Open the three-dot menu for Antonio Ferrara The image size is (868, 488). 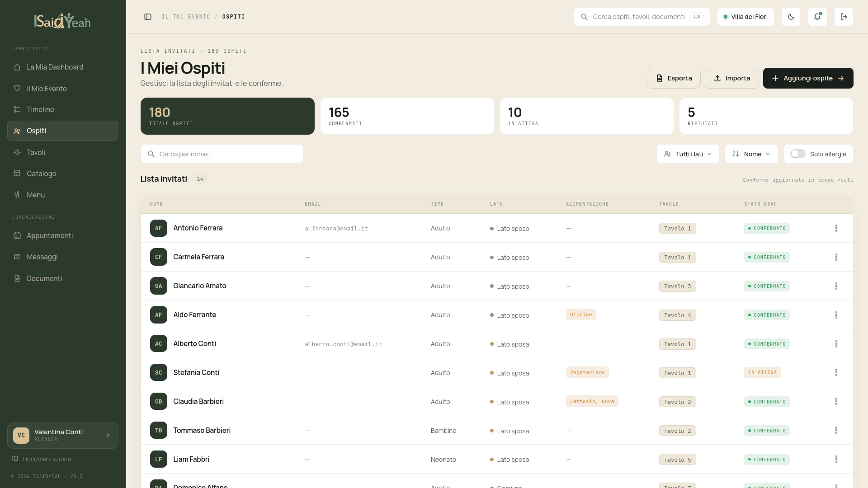tap(836, 228)
